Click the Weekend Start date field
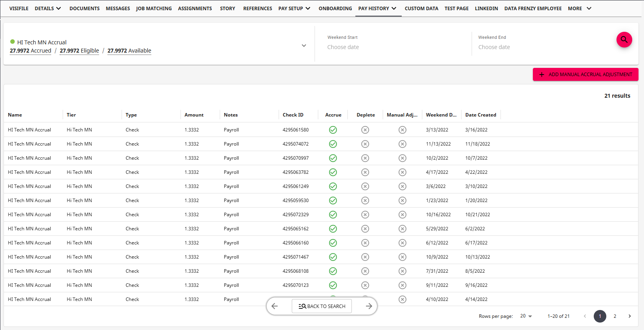 343,47
